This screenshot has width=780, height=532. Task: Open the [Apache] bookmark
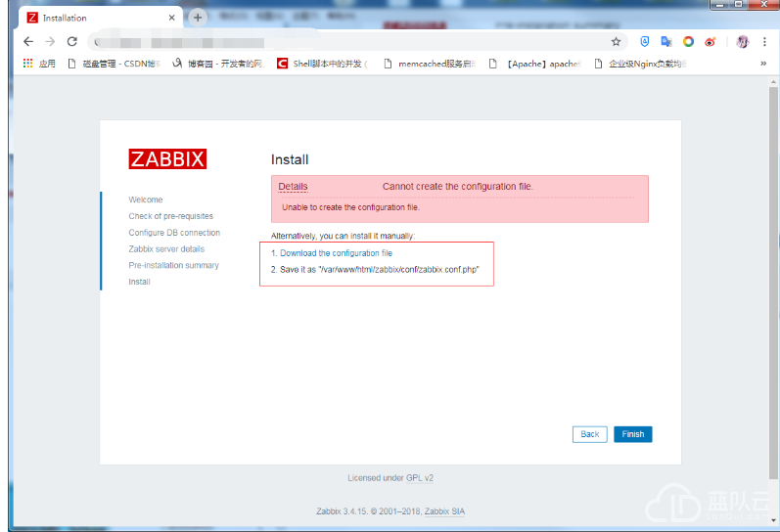tap(534, 64)
